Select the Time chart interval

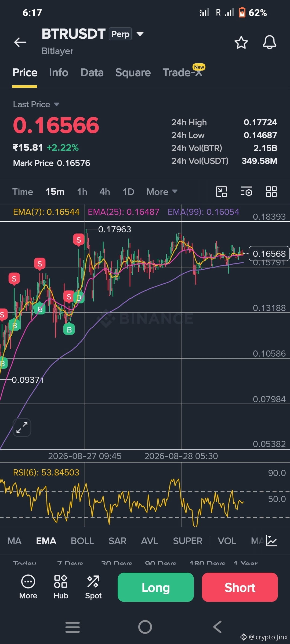[x=23, y=192]
